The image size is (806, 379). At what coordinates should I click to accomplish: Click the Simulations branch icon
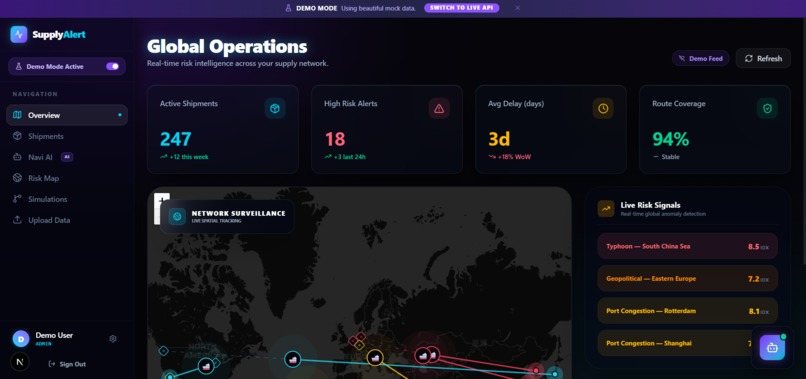tap(17, 199)
